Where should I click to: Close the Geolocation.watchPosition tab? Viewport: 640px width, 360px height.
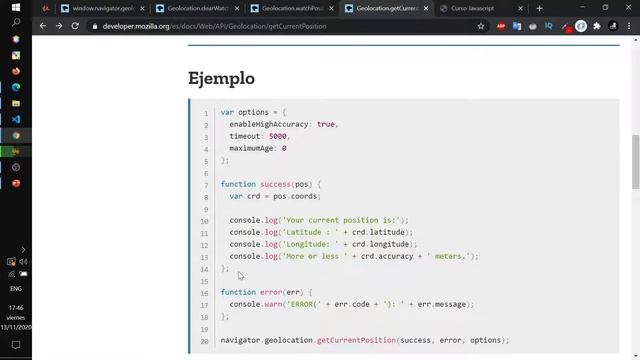tap(331, 8)
